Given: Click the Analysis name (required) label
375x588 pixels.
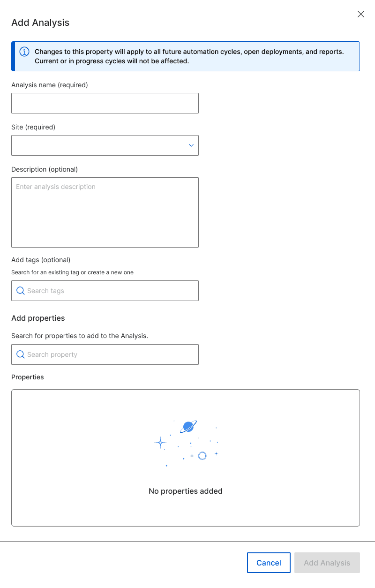Looking at the screenshot, I should pos(50,85).
